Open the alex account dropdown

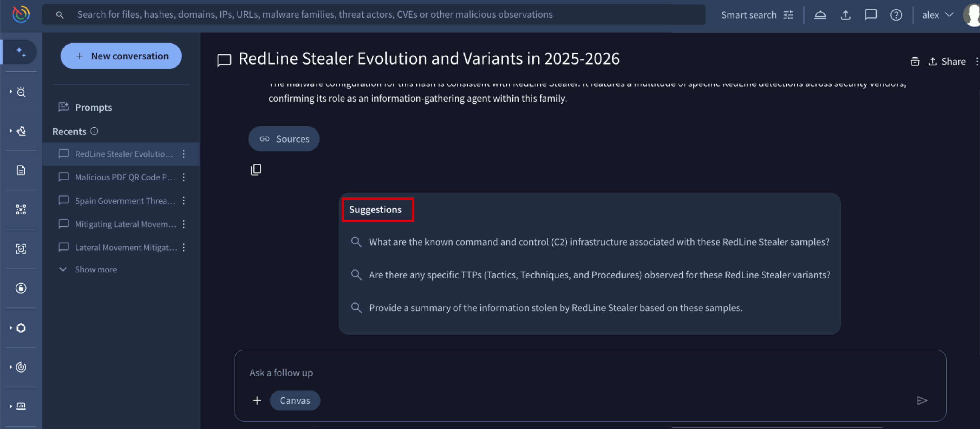click(x=937, y=15)
